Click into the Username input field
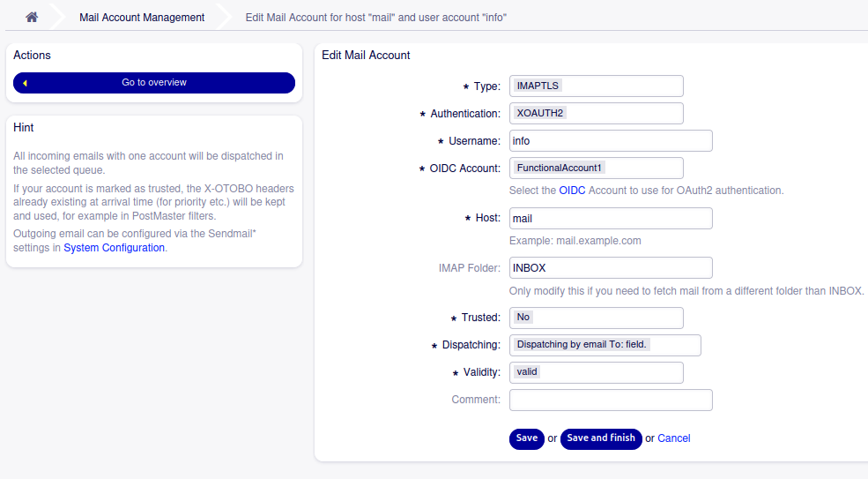The image size is (868, 479). click(x=611, y=141)
